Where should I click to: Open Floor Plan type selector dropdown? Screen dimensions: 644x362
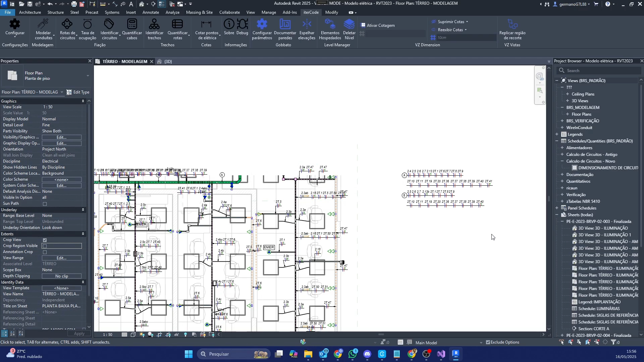[88, 76]
